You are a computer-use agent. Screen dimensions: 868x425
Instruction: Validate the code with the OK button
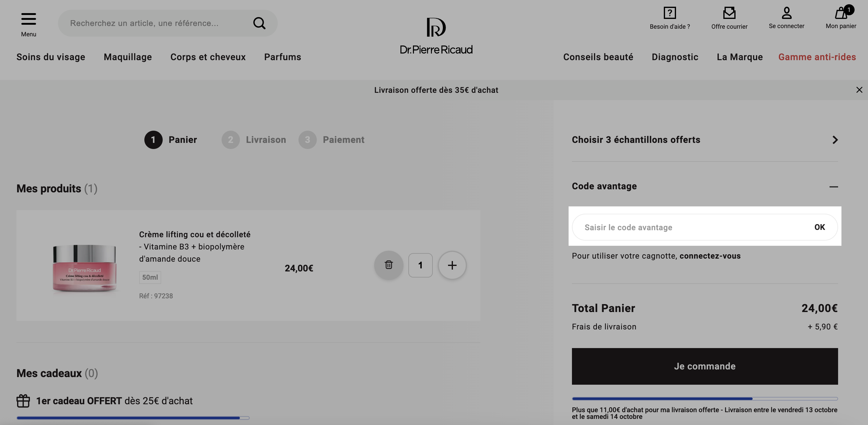[819, 227]
